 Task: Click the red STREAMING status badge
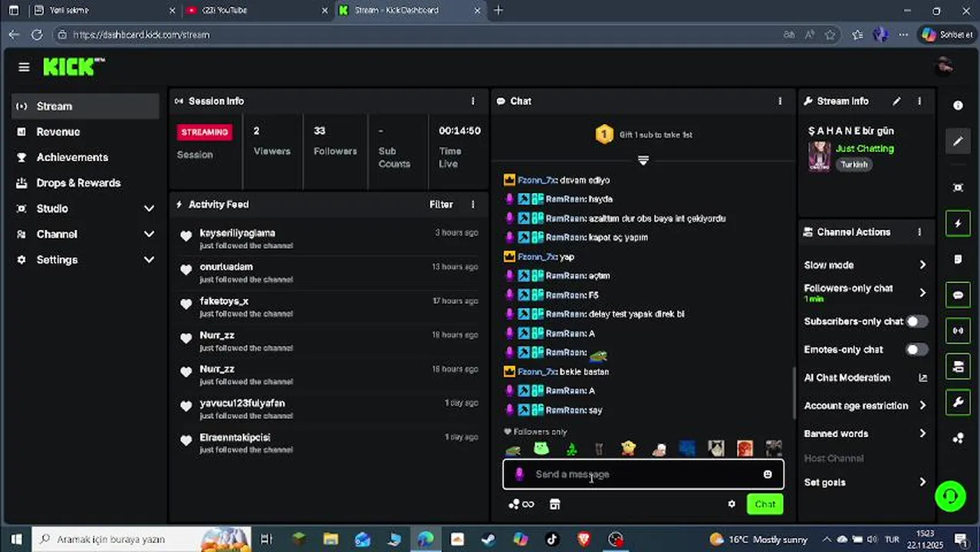pyautogui.click(x=204, y=132)
